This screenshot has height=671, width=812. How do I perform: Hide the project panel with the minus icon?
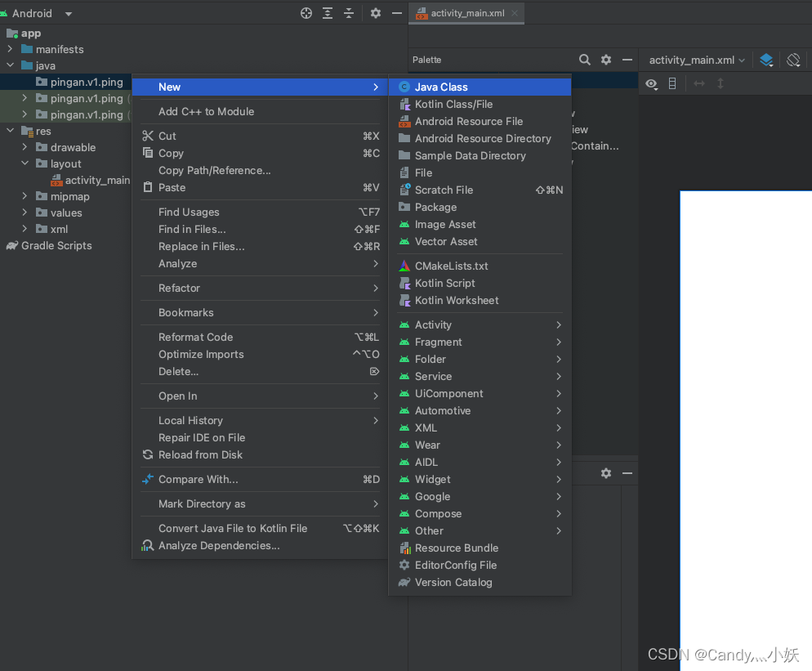(397, 13)
